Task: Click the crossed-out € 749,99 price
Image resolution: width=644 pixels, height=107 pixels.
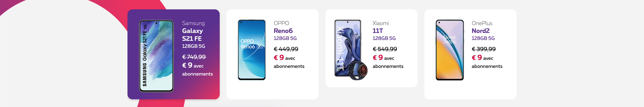Action: point(194,57)
